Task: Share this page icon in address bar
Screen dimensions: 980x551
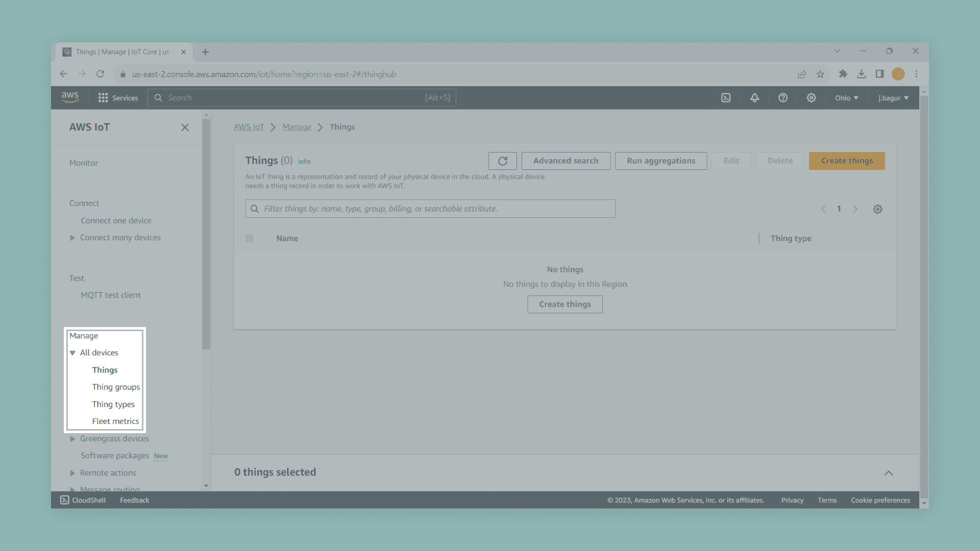Action: 802,74
